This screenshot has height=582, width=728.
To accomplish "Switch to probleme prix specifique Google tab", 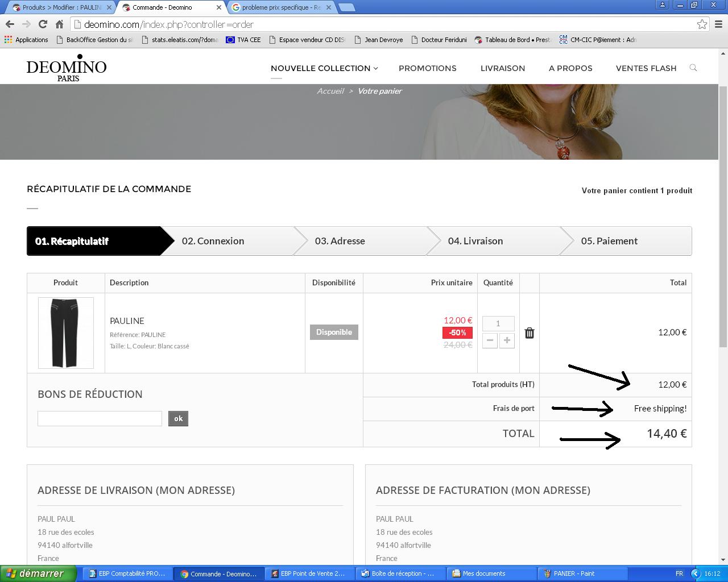I will [x=282, y=7].
